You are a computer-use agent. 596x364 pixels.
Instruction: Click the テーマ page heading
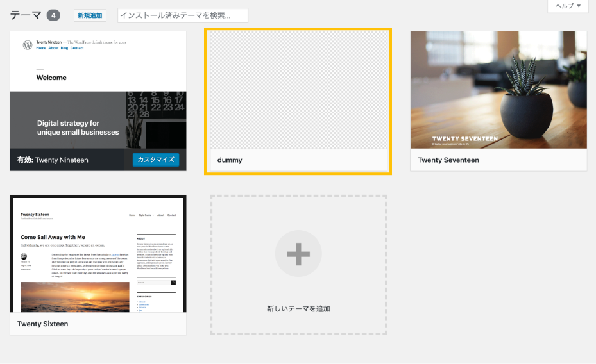coord(26,15)
